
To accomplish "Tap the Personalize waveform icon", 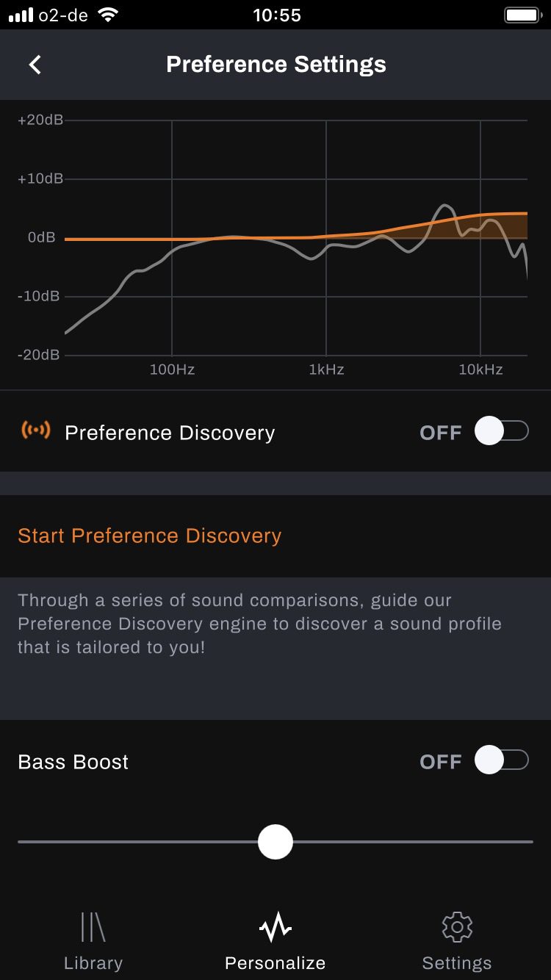I will (275, 928).
